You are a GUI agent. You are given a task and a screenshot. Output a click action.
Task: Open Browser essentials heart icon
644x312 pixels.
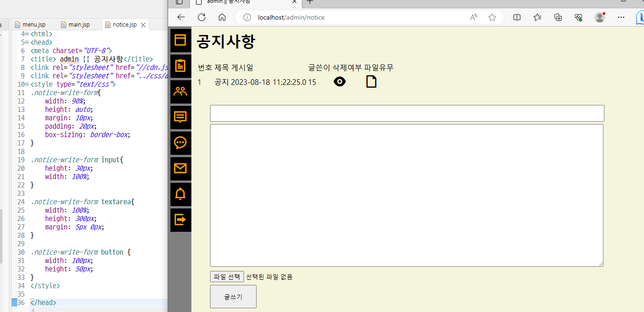(x=578, y=17)
